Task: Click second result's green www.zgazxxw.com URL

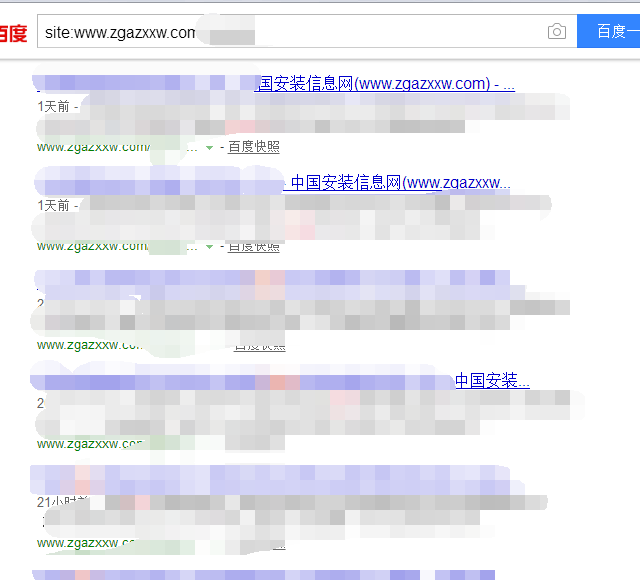Action: coord(93,246)
